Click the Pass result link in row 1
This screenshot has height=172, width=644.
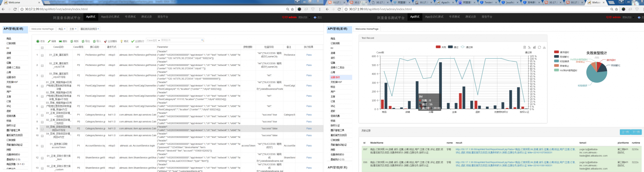tap(309, 55)
